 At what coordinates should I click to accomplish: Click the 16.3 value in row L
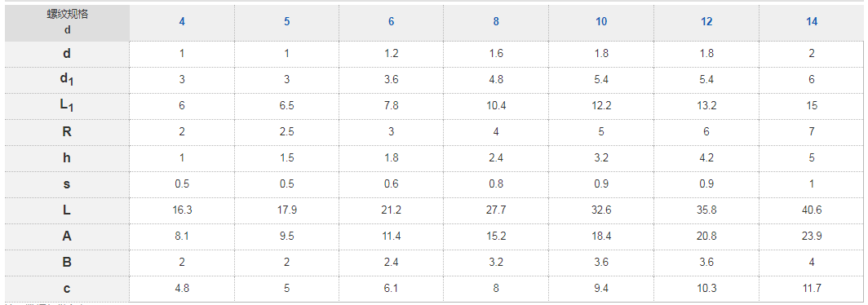point(182,210)
